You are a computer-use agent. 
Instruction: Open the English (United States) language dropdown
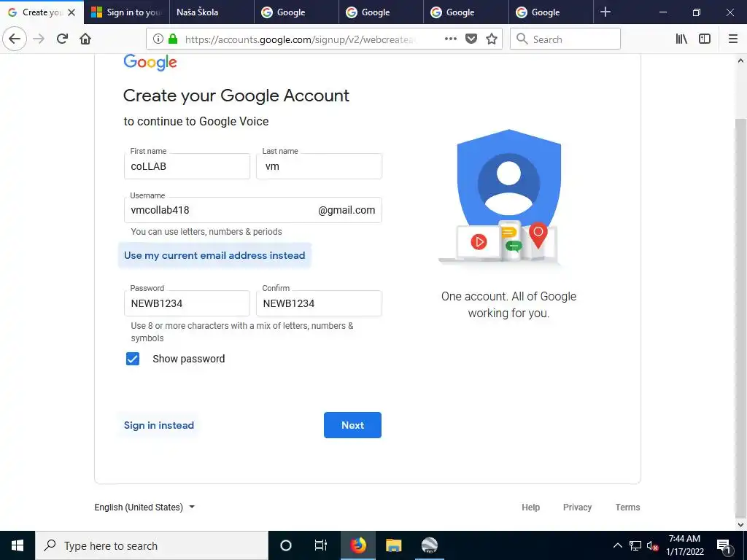tap(145, 507)
